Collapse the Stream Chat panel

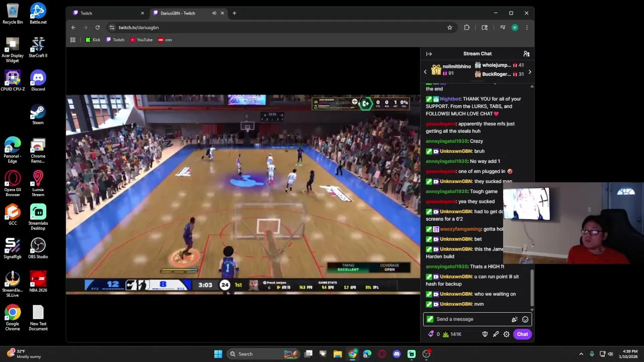tap(429, 54)
